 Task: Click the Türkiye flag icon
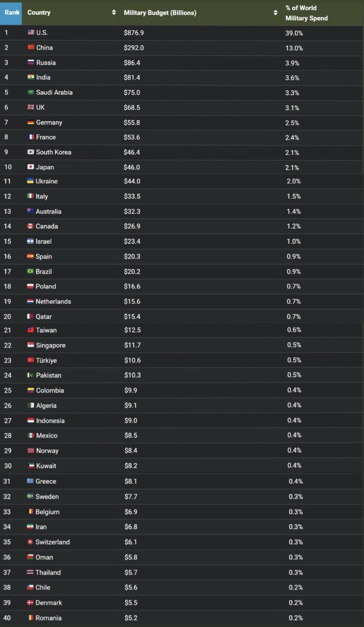31,360
